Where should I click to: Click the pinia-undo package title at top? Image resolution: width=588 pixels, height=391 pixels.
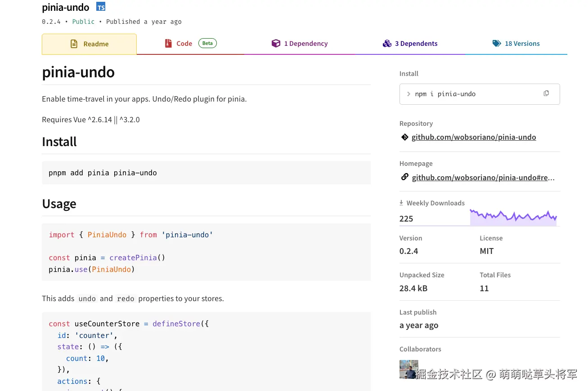pos(66,7)
